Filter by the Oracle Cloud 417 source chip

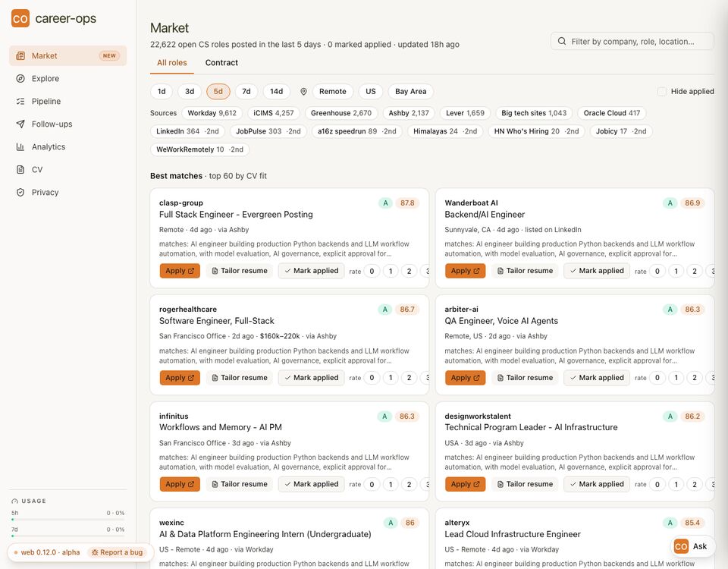click(x=612, y=113)
